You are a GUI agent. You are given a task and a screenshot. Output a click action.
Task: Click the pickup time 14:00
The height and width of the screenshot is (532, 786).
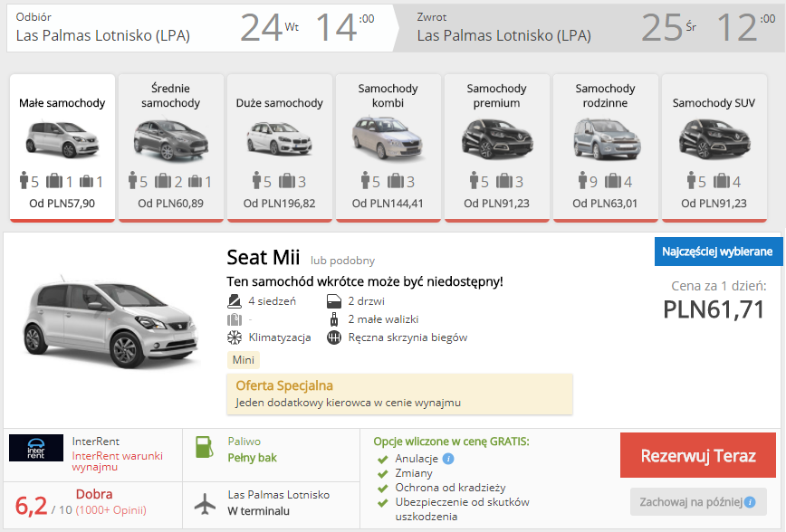(x=345, y=27)
